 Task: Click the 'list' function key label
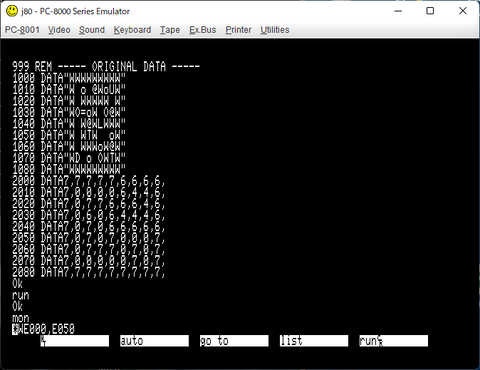tap(314, 341)
